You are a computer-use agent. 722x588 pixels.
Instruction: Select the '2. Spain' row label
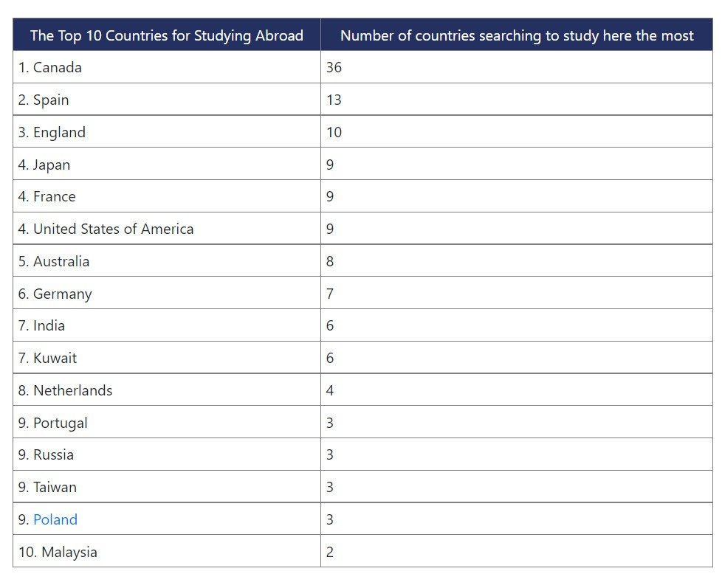pyautogui.click(x=167, y=100)
